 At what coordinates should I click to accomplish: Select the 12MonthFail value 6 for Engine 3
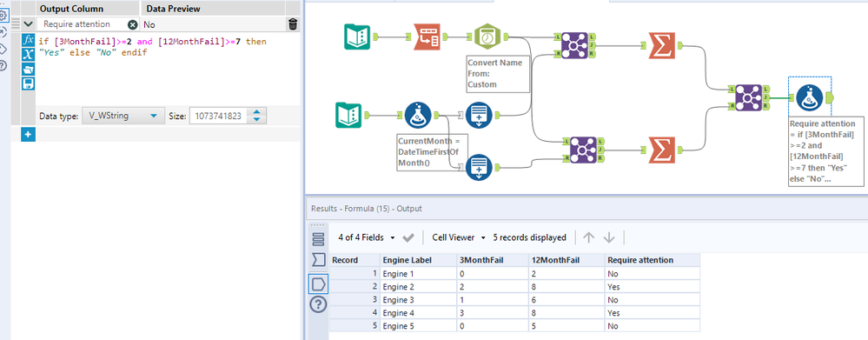tap(567, 300)
